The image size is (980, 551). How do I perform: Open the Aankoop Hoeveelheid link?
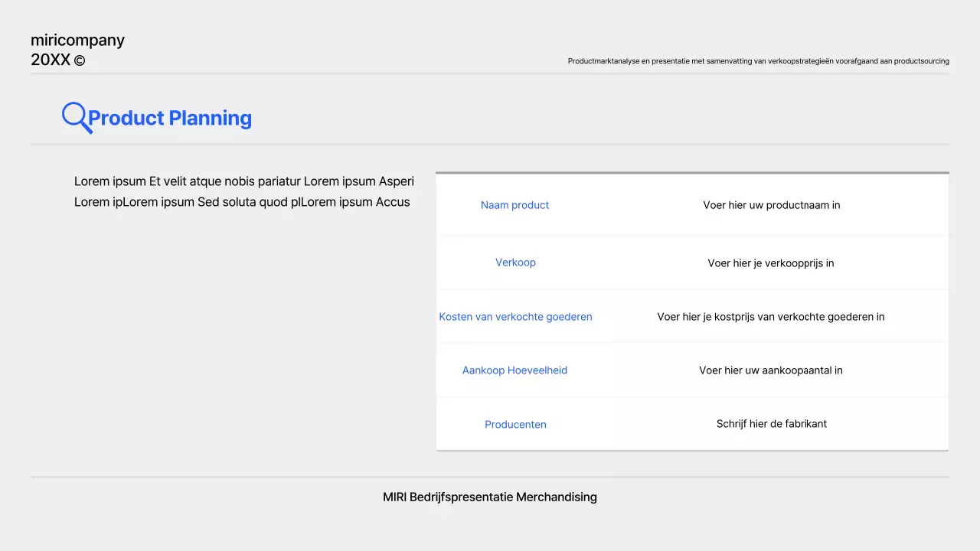[x=514, y=370]
